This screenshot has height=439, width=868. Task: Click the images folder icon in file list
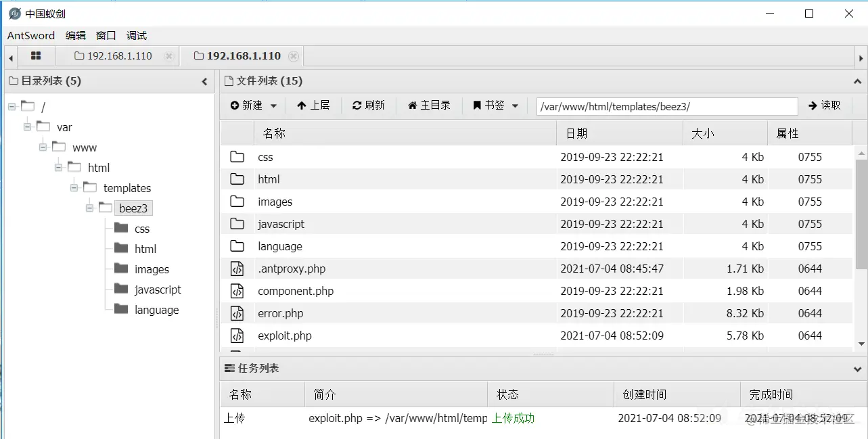coord(237,202)
